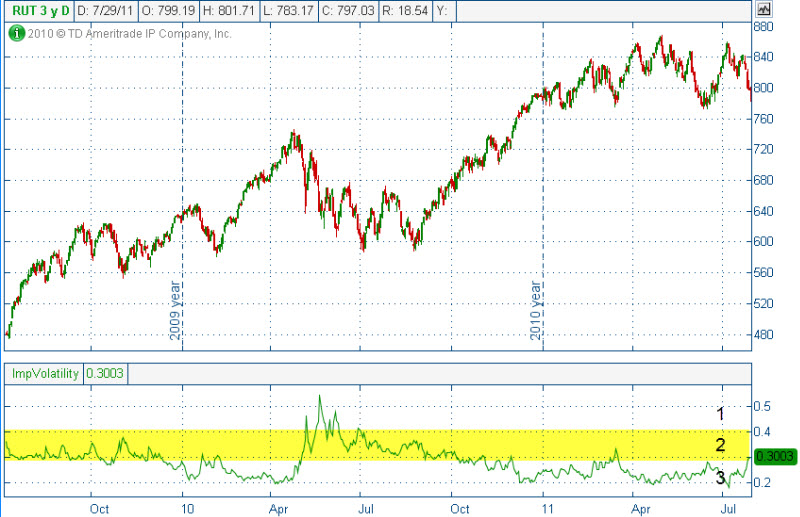The width and height of the screenshot is (800, 517).
Task: Click the 720 price axis label
Action: (764, 150)
